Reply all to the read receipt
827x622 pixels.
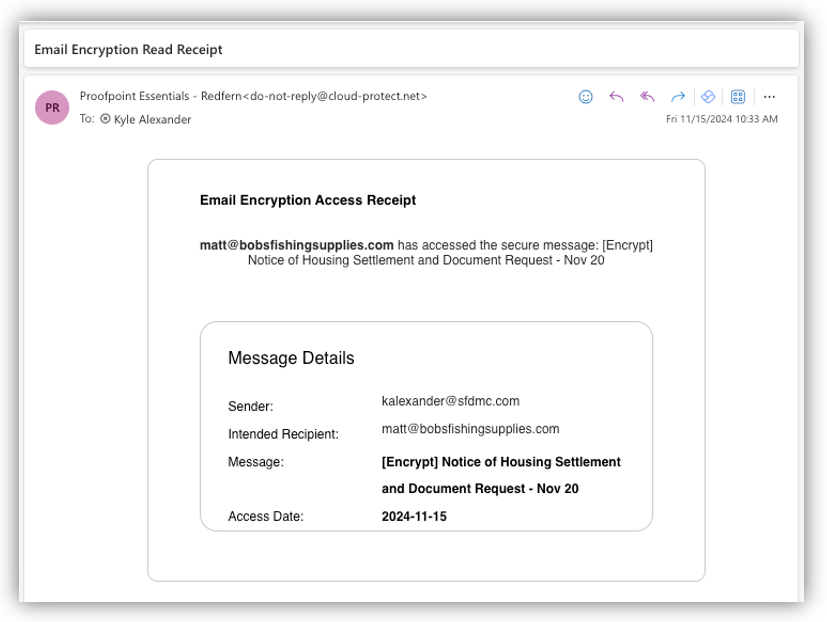click(647, 97)
